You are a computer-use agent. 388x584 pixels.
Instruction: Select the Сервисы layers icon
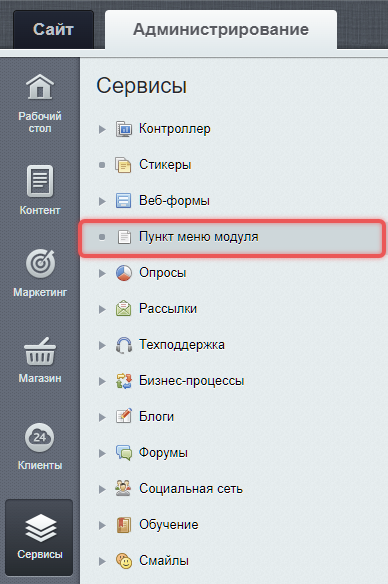click(x=40, y=528)
